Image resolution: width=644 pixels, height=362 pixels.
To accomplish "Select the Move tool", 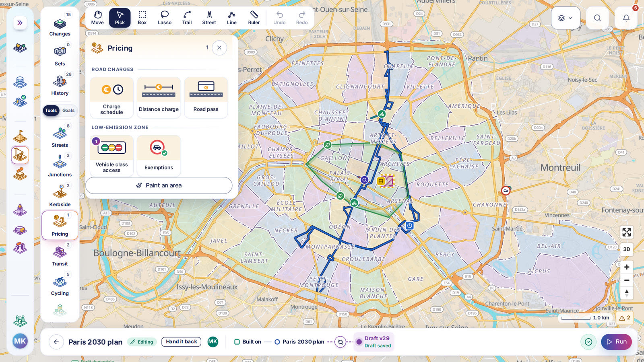I will coord(97,18).
